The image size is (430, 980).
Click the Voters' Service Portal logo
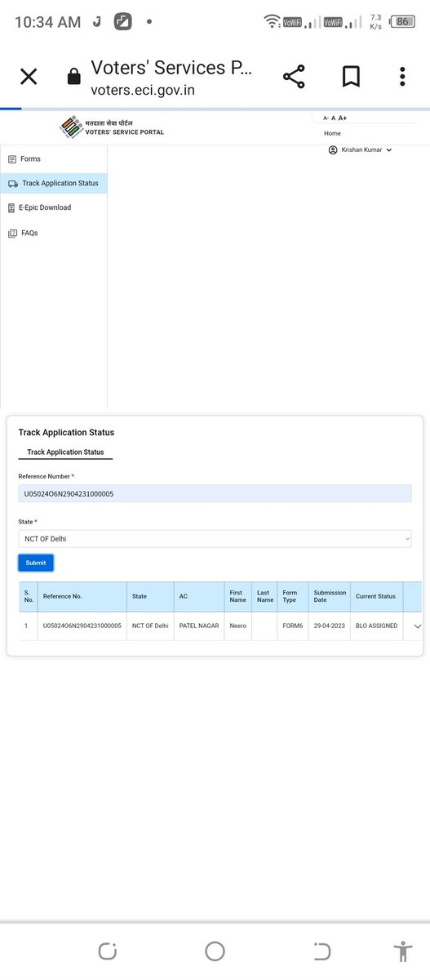[x=112, y=127]
